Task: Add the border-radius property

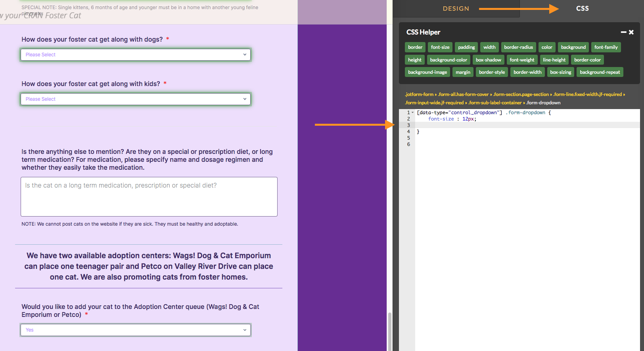Action: [518, 47]
